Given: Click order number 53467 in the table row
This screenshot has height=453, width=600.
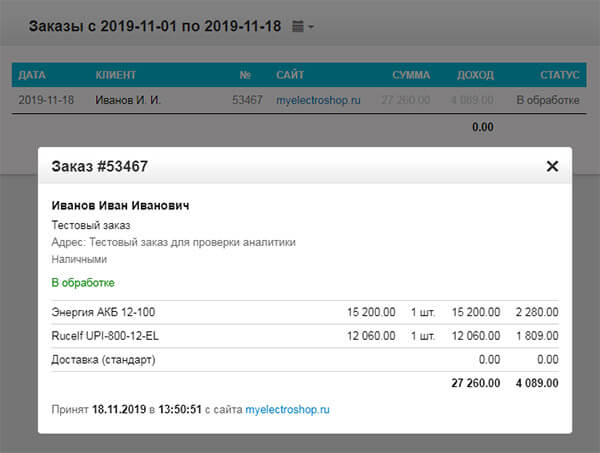Looking at the screenshot, I should [246, 100].
